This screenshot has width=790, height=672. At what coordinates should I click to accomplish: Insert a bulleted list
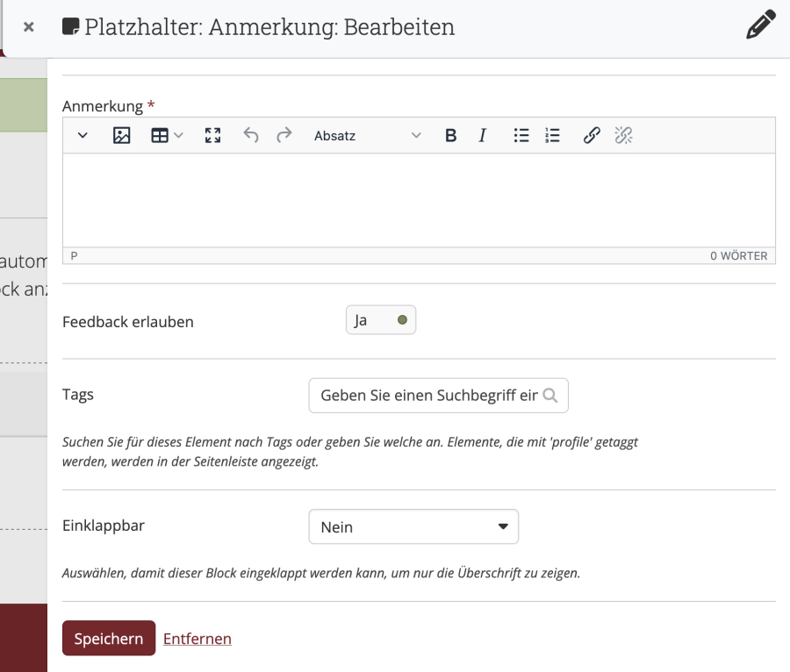pos(521,136)
